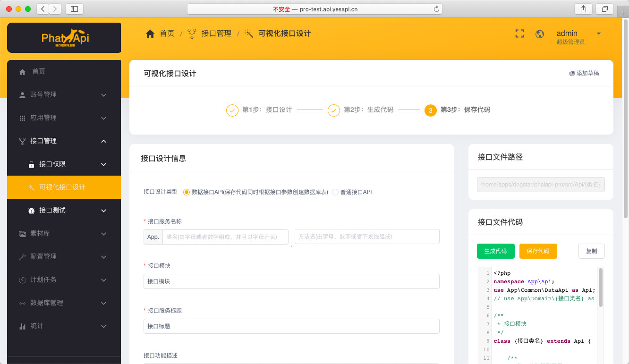Reload page using the refresh icon
629x364 pixels.
[437, 9]
